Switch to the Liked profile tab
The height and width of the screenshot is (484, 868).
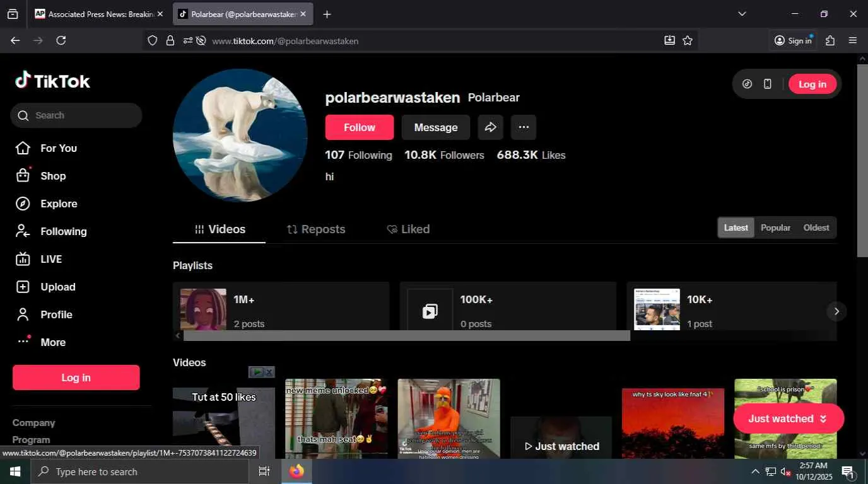click(408, 229)
